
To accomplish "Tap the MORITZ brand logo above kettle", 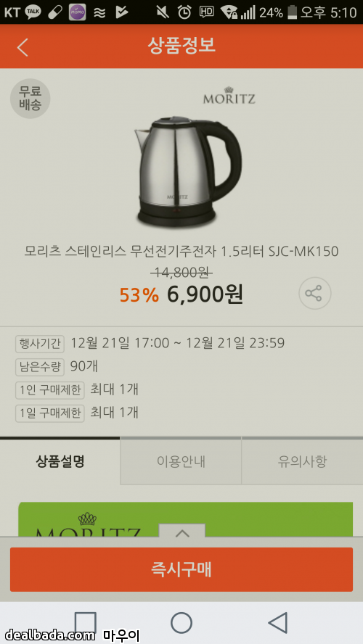I will (229, 95).
